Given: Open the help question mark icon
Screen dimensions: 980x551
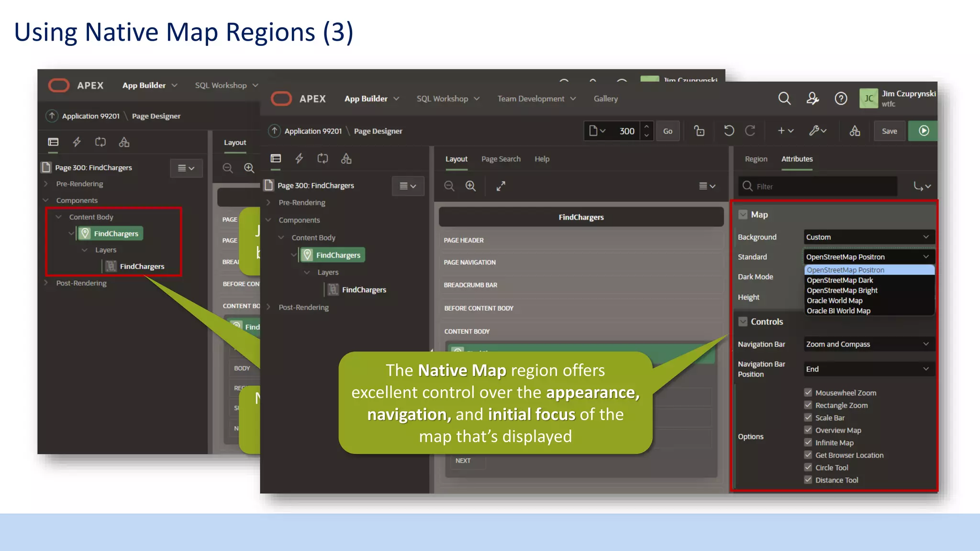Looking at the screenshot, I should point(841,99).
